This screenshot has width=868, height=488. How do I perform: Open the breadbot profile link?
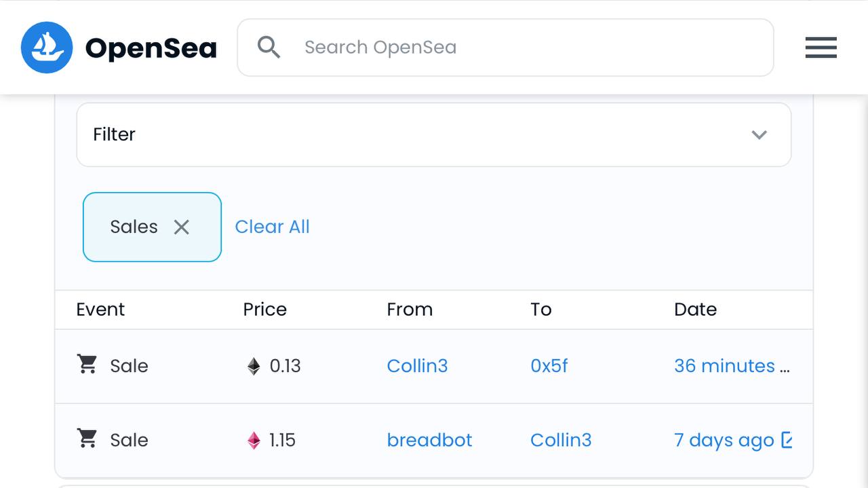click(429, 440)
